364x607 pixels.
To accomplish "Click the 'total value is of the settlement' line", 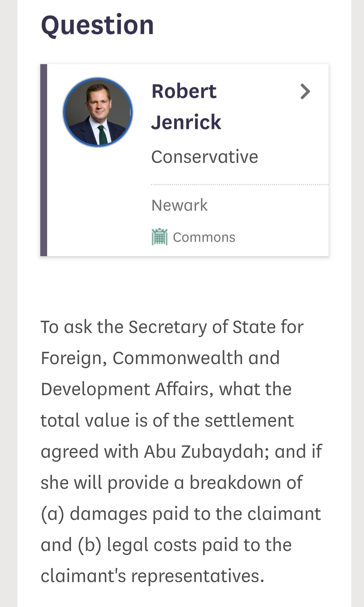I will [x=167, y=420].
